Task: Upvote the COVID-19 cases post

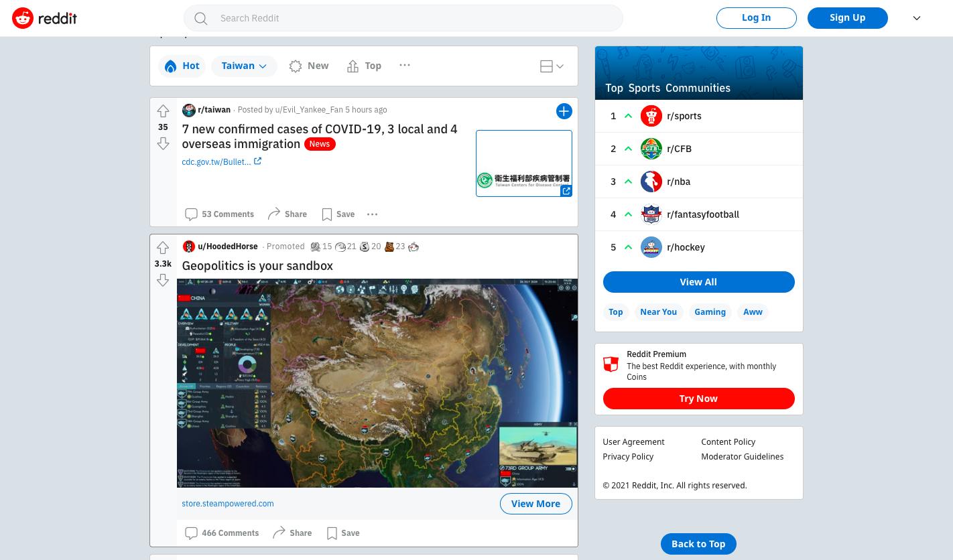Action: [163, 111]
